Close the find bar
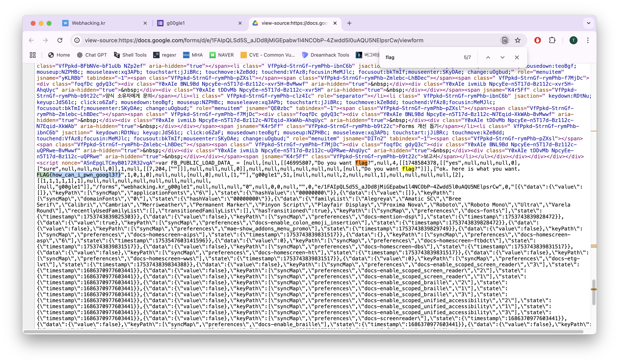This screenshot has width=619, height=364. [517, 57]
